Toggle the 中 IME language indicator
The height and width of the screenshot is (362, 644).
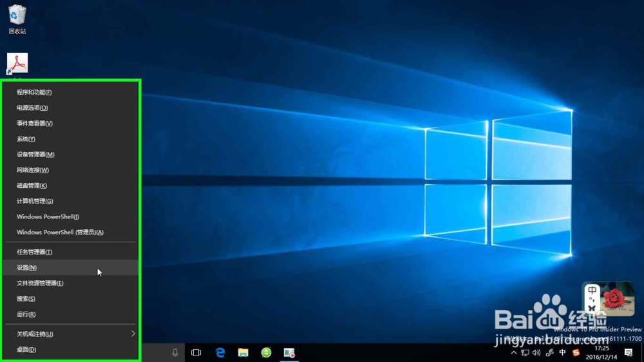coord(562,352)
